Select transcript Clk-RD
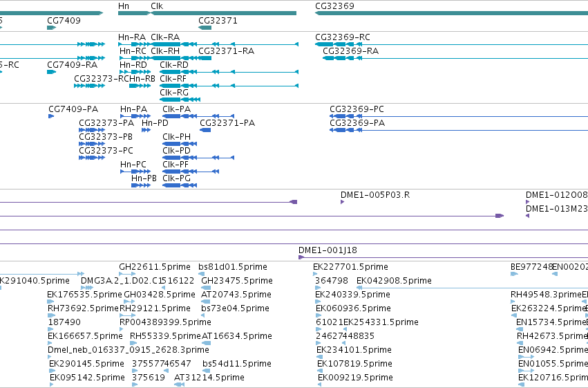This screenshot has width=588, height=388. coord(174,65)
